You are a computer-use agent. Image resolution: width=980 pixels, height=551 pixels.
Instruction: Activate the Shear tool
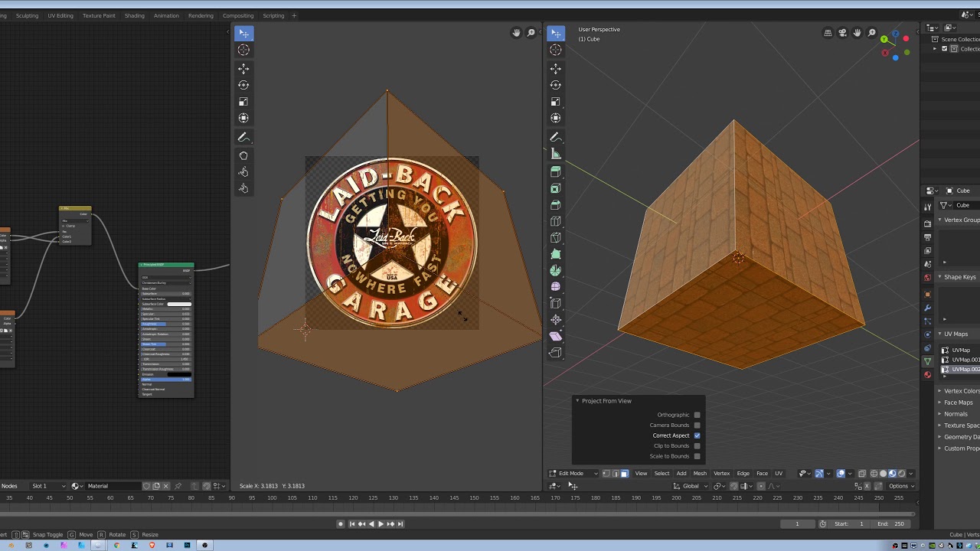coord(556,336)
